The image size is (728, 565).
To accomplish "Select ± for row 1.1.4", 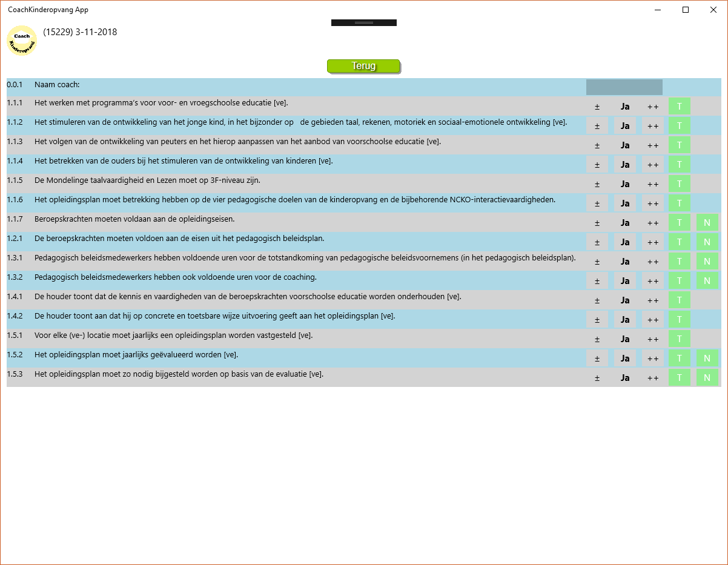I will click(x=597, y=165).
